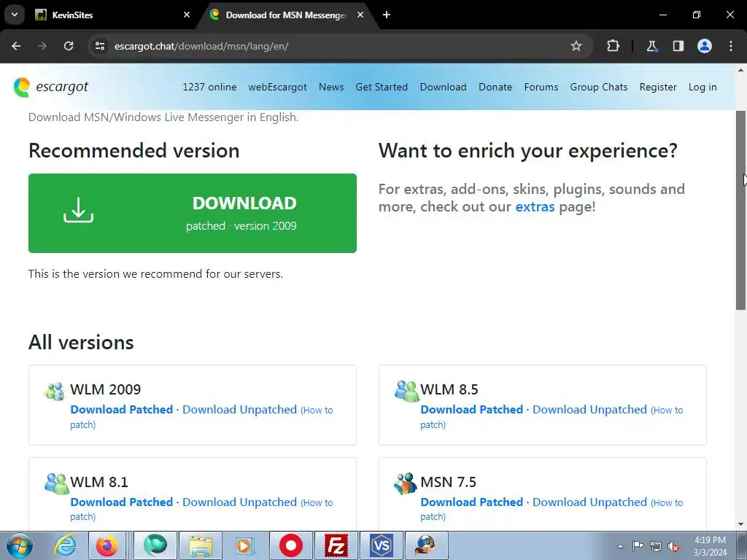Download Unpatched MSN 7.5
The width and height of the screenshot is (747, 560).
[589, 502]
